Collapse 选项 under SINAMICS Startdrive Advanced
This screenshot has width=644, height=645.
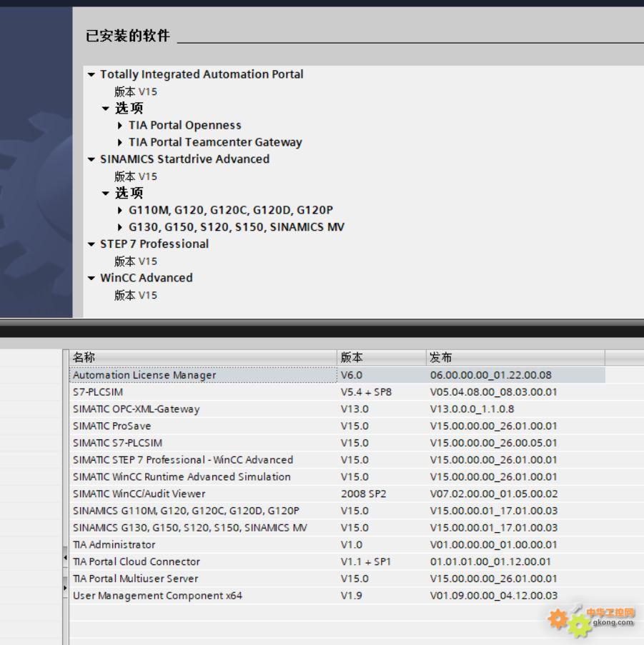106,194
